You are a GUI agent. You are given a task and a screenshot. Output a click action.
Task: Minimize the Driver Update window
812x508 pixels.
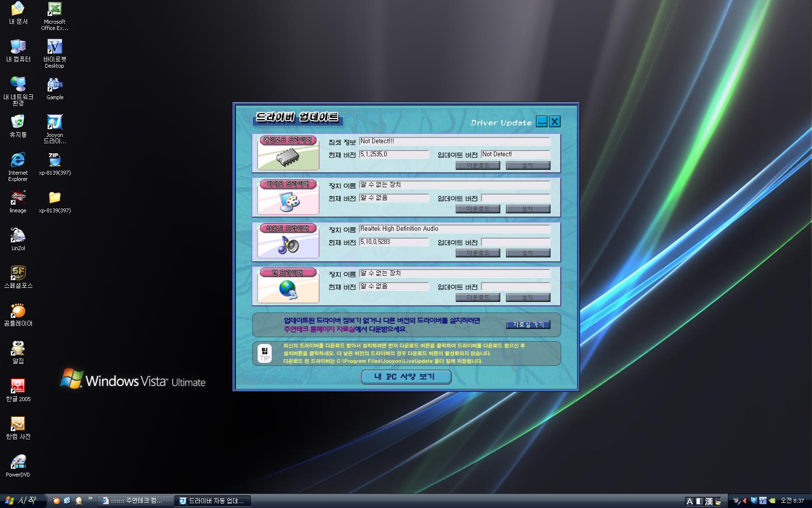[542, 121]
